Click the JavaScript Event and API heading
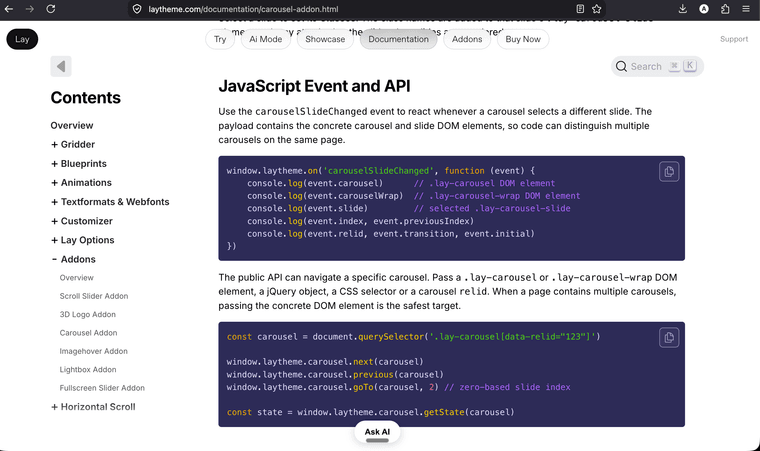The image size is (760, 451). [x=314, y=86]
